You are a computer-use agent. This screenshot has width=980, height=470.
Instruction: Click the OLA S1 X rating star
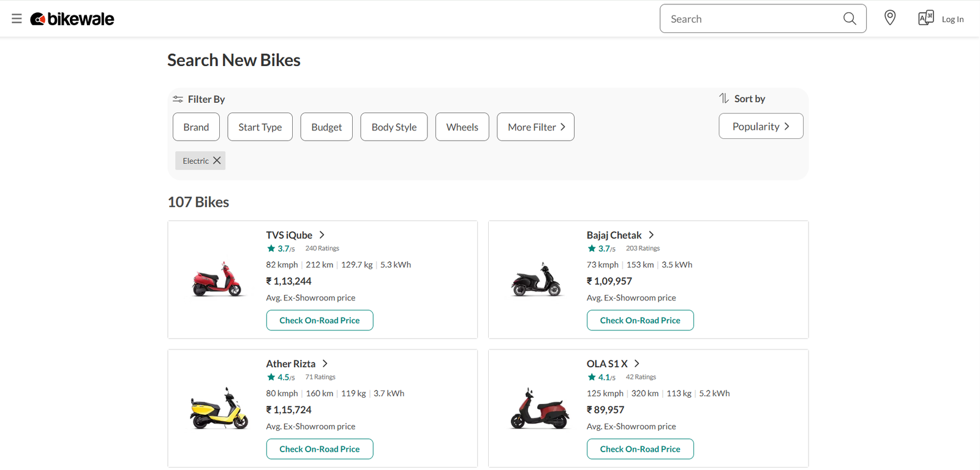pyautogui.click(x=592, y=377)
